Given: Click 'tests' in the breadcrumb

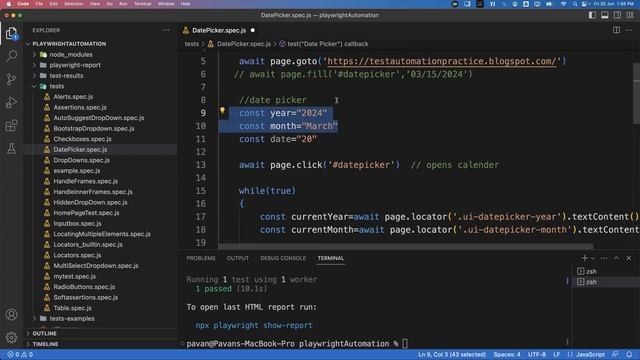Looking at the screenshot, I should coord(191,44).
